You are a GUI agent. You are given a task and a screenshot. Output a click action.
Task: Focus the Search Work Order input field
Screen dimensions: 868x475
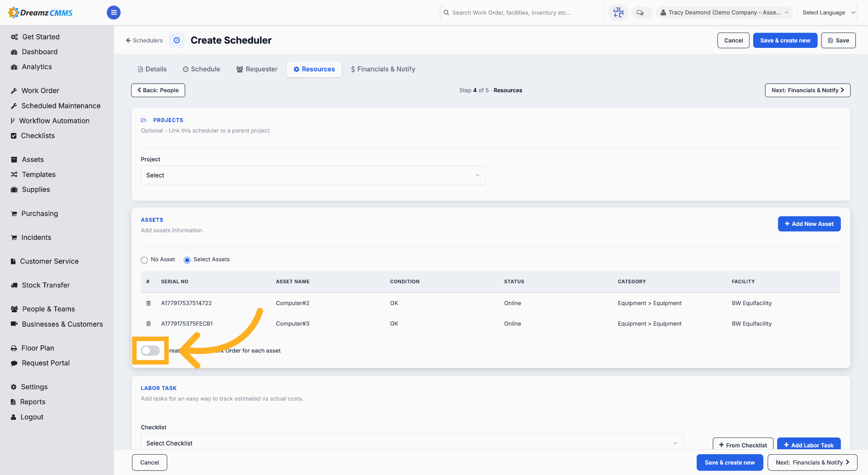522,13
